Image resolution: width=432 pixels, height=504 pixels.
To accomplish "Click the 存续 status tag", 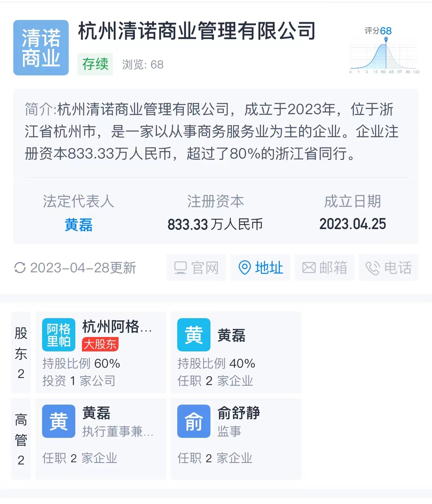I will coord(95,64).
